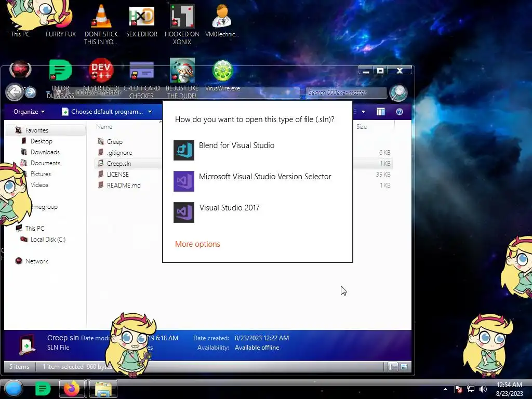Choose Microsoft Visual Studio Version Selector
Image resolution: width=532 pixels, height=399 pixels.
(x=257, y=181)
